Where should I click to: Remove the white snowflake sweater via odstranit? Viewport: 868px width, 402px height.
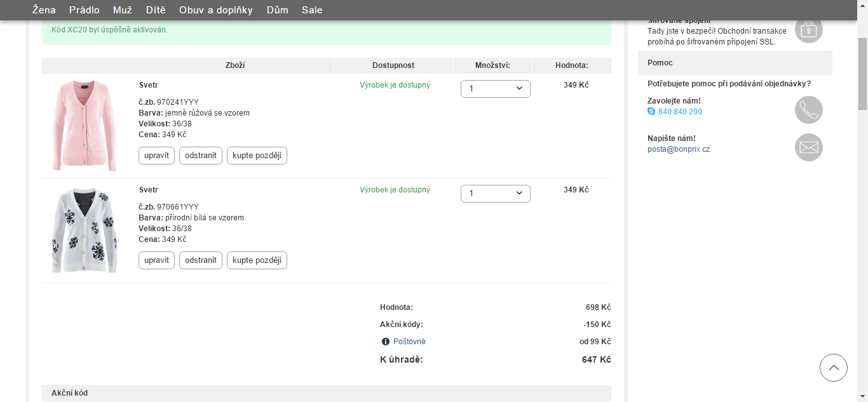pyautogui.click(x=201, y=260)
